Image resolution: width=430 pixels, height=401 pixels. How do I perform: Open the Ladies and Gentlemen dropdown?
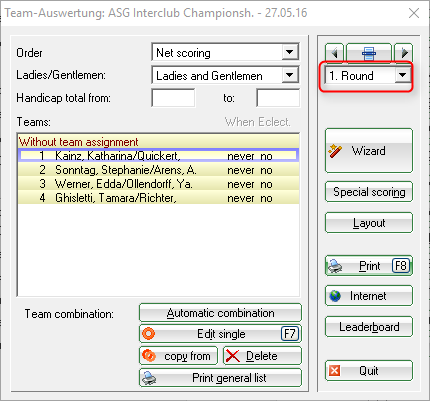289,75
